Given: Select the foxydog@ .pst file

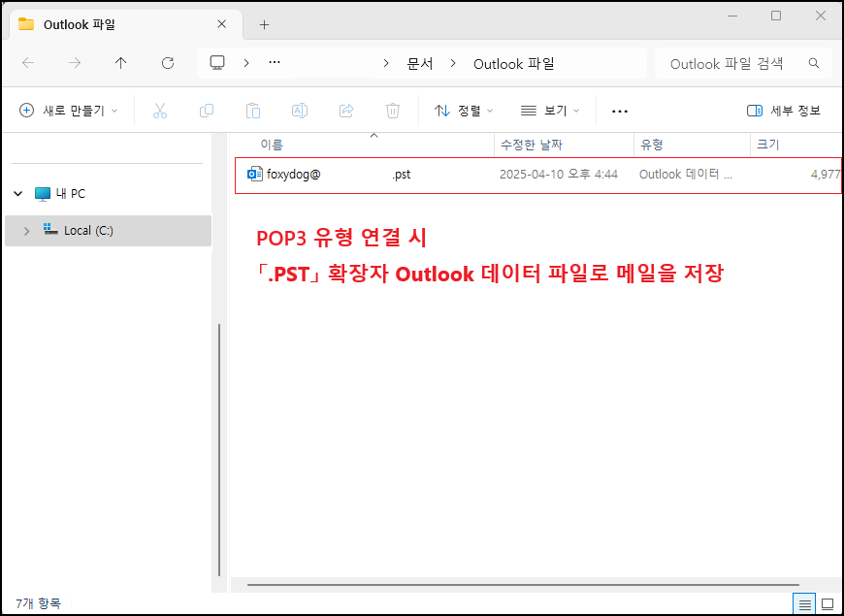Looking at the screenshot, I should pos(538,175).
